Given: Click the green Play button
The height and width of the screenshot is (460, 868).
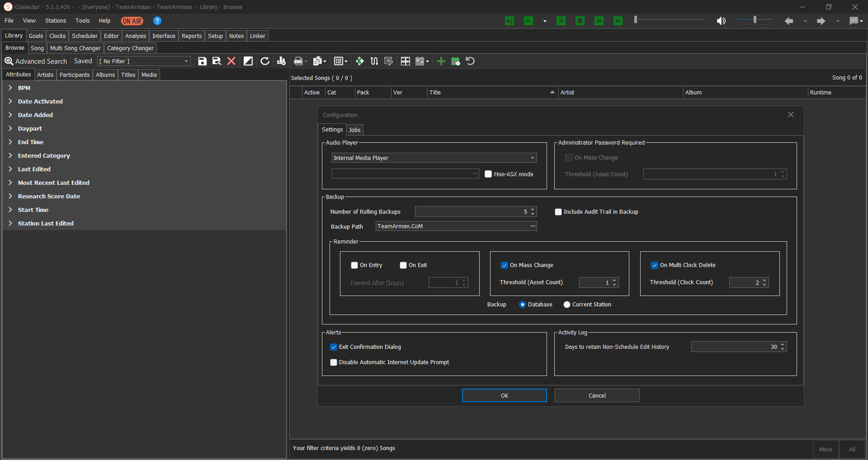Looking at the screenshot, I should [528, 21].
